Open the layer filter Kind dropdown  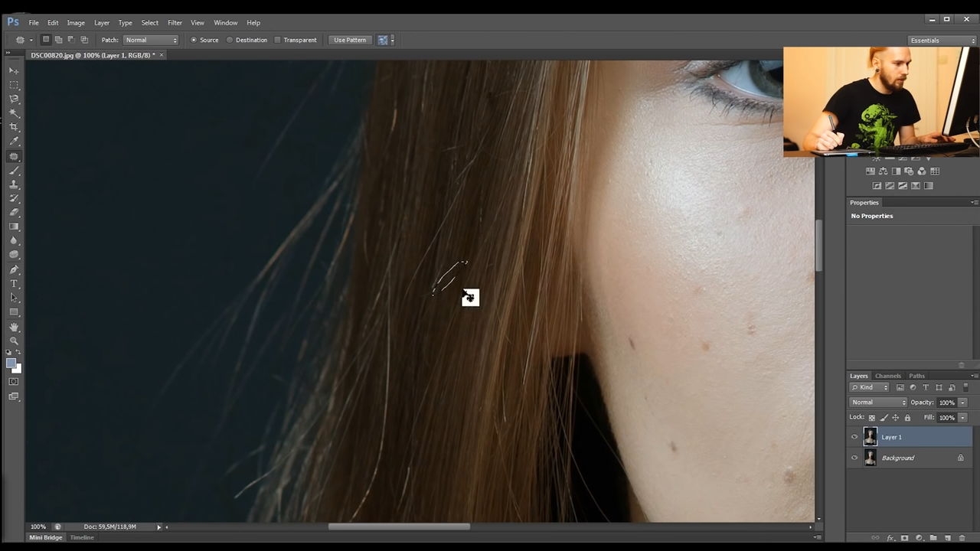pos(870,387)
